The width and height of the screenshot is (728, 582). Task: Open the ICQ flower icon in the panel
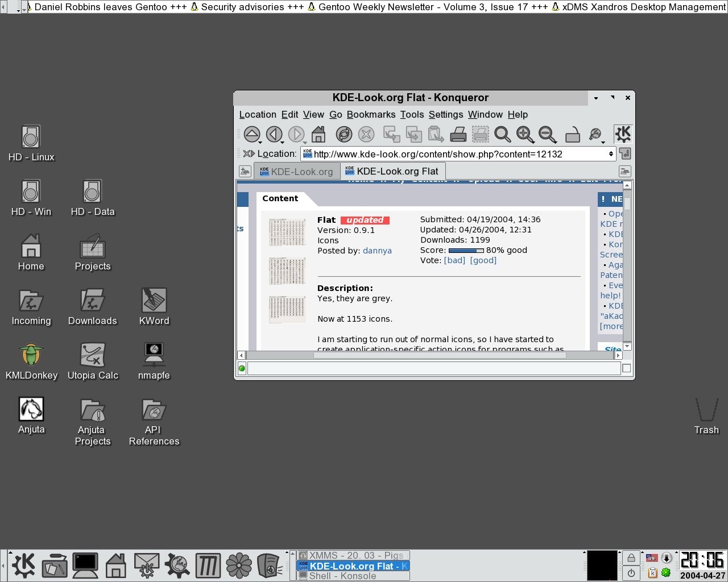tap(239, 566)
